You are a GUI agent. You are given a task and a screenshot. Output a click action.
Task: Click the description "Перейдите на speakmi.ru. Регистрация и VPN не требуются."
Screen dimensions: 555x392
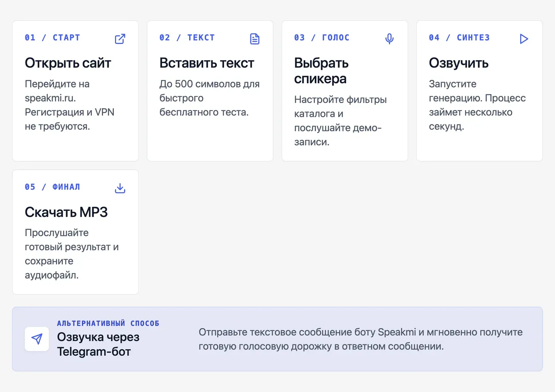(x=70, y=105)
